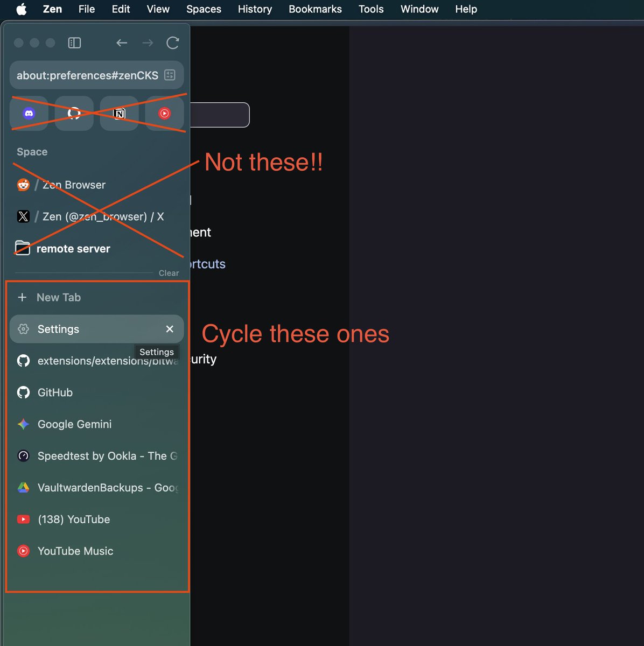Open the YouTube Music pinned tab
This screenshot has height=646, width=644.
(x=164, y=113)
